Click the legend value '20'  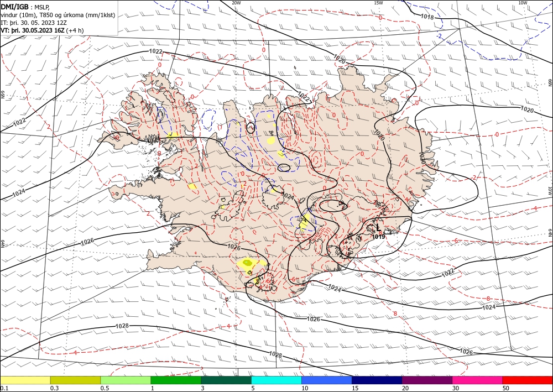coord(405,388)
